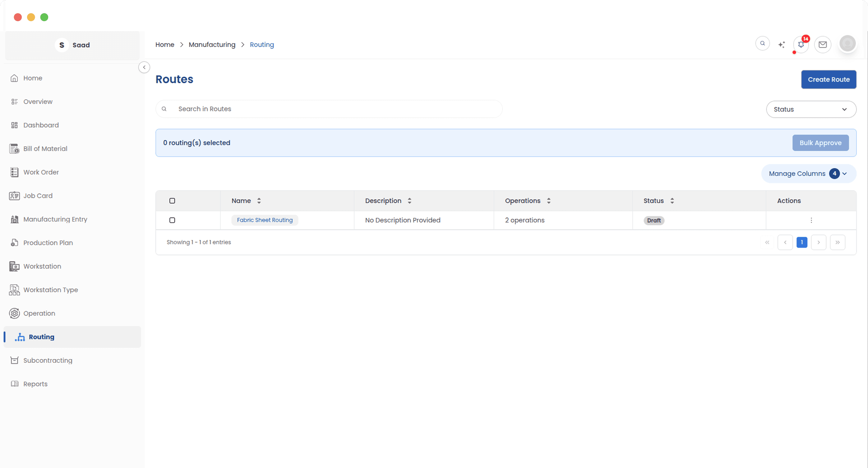Open the Fabric Sheet Routing link
The width and height of the screenshot is (868, 468).
coord(265,220)
